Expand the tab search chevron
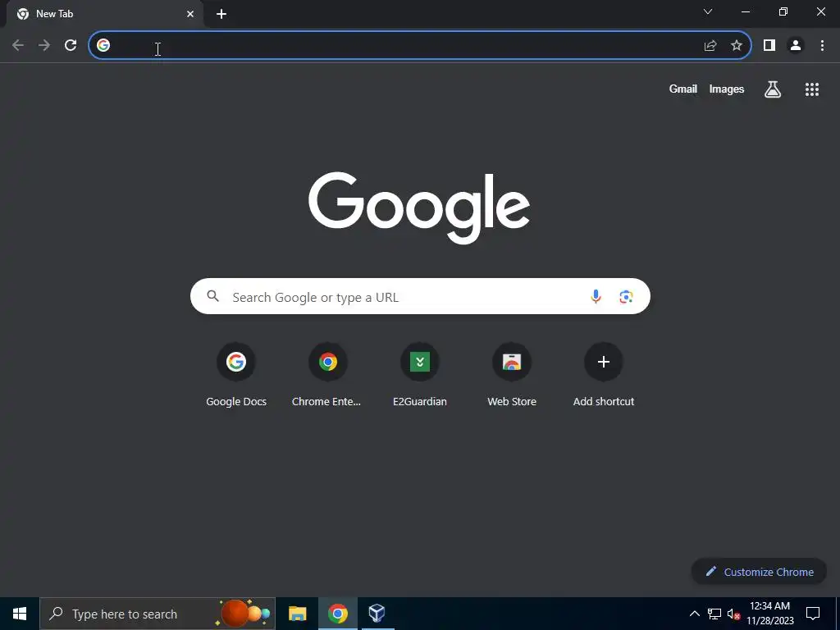Viewport: 840px width, 630px height. coord(708,11)
